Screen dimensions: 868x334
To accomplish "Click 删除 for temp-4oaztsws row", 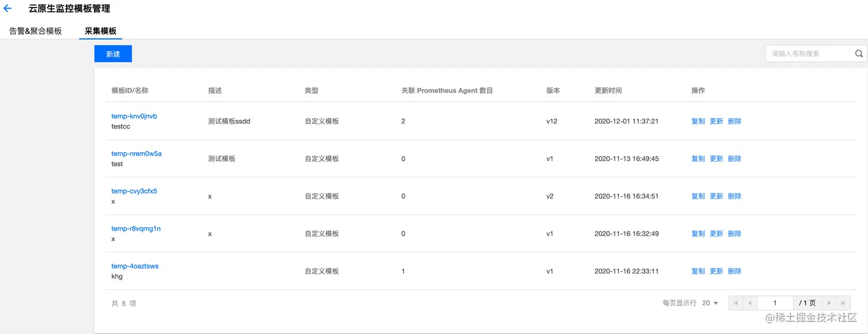I will (735, 271).
